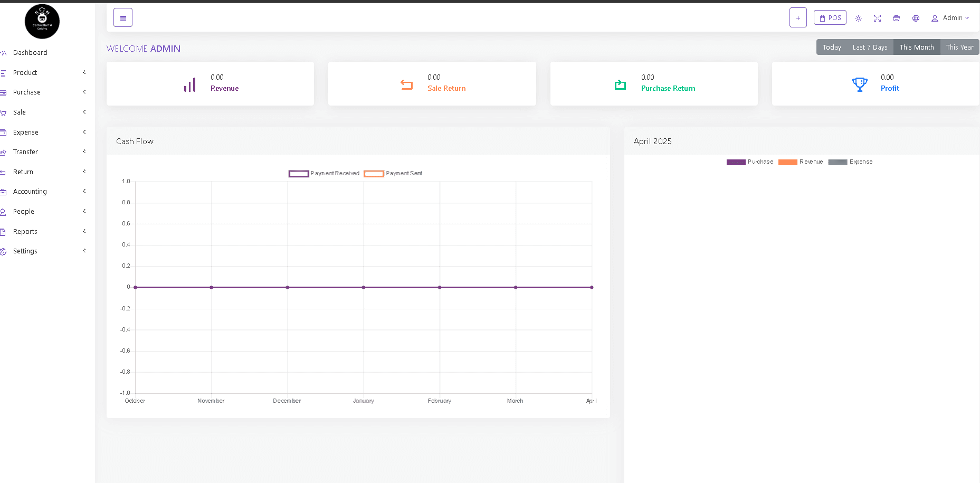The image size is (980, 483).
Task: Click the Dashboard sidebar icon
Action: click(x=3, y=53)
